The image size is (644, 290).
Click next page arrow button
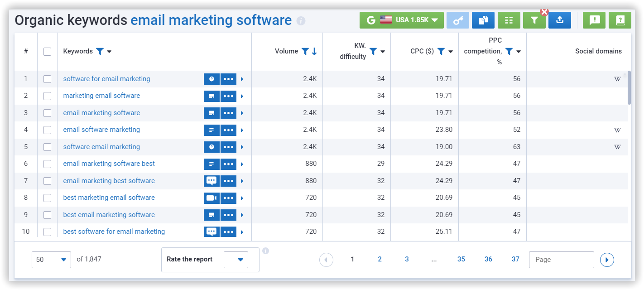click(x=607, y=260)
